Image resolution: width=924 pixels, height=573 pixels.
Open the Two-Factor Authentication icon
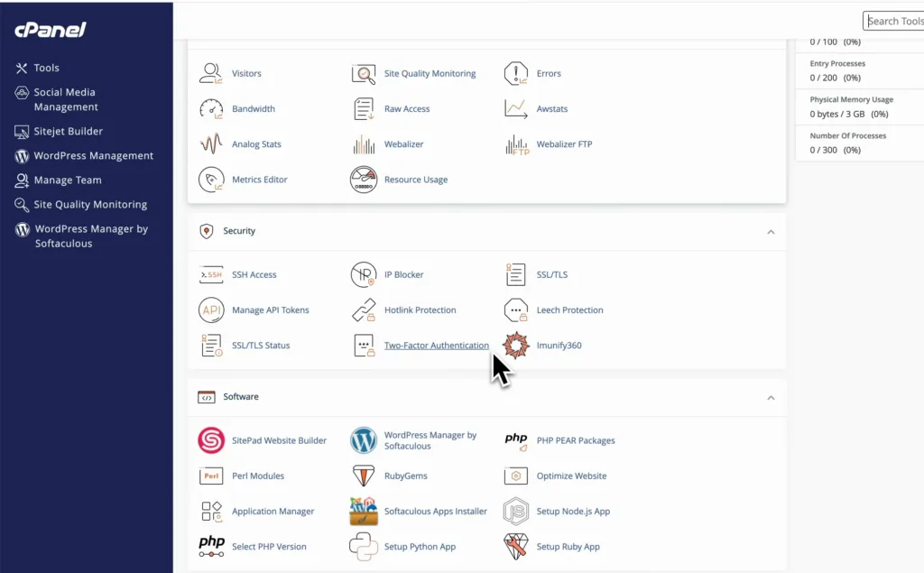pos(364,346)
